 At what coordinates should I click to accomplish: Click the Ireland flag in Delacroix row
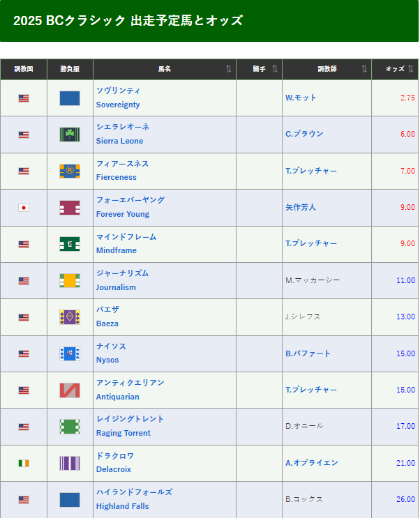[24, 463]
